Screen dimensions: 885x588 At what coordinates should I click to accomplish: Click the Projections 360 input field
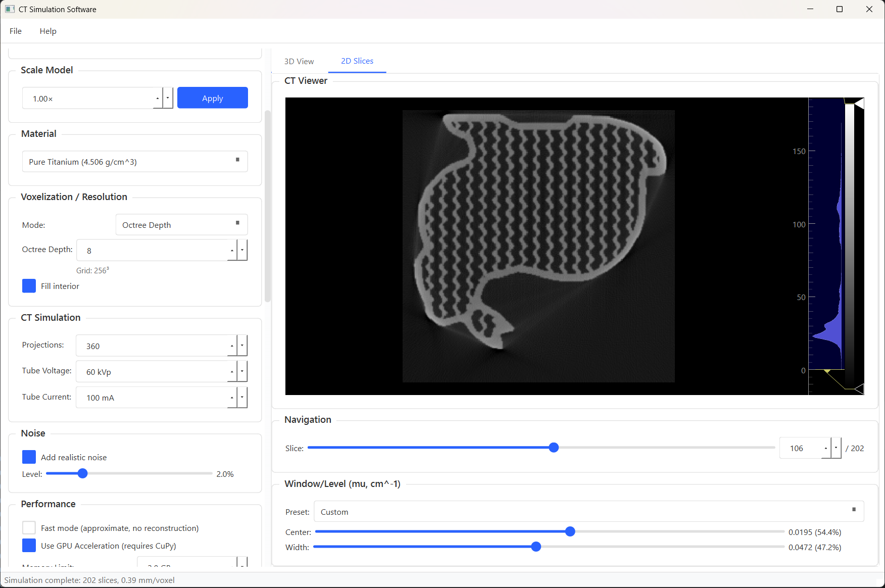pyautogui.click(x=152, y=346)
